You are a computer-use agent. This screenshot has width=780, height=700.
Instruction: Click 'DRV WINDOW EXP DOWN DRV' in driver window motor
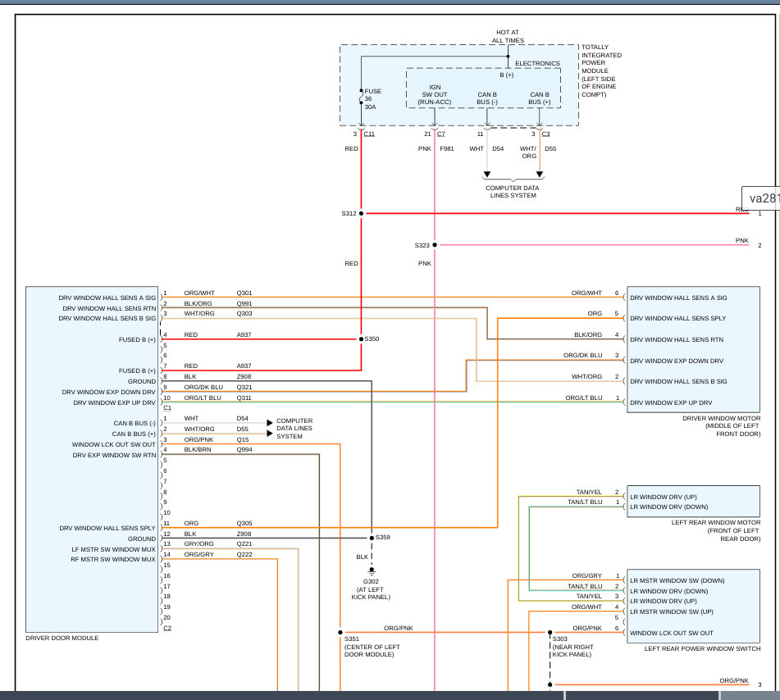coord(677,361)
